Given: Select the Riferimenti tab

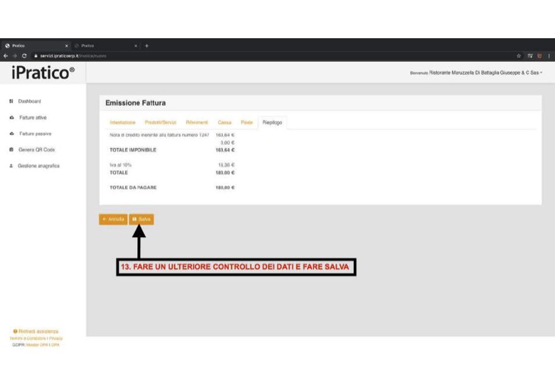Looking at the screenshot, I should click(197, 123).
